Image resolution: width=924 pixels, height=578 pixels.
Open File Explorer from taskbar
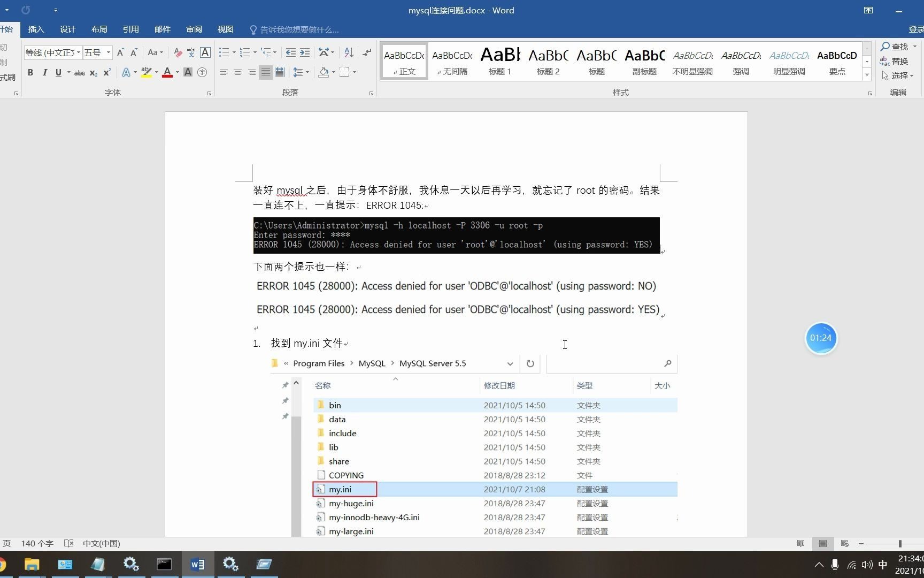32,564
